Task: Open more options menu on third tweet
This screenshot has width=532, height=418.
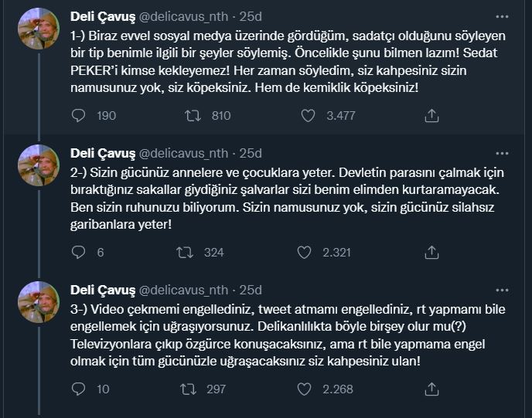Action: 503,289
